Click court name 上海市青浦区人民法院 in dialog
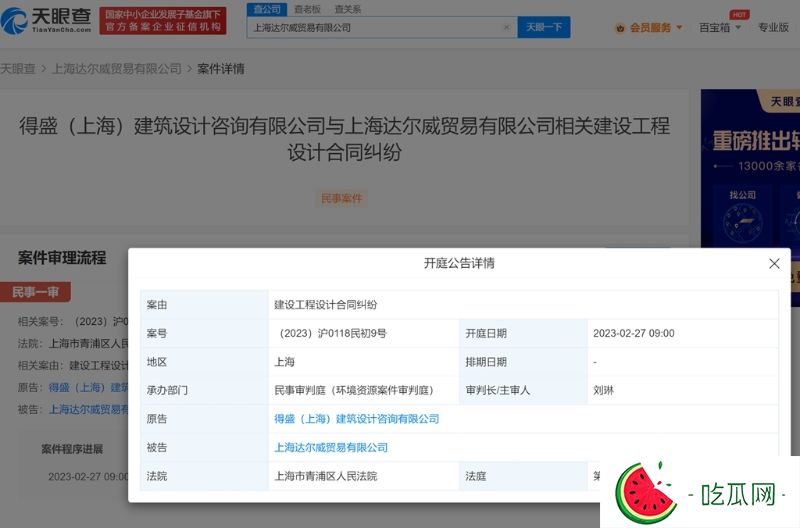The height and width of the screenshot is (528, 800). tap(326, 476)
